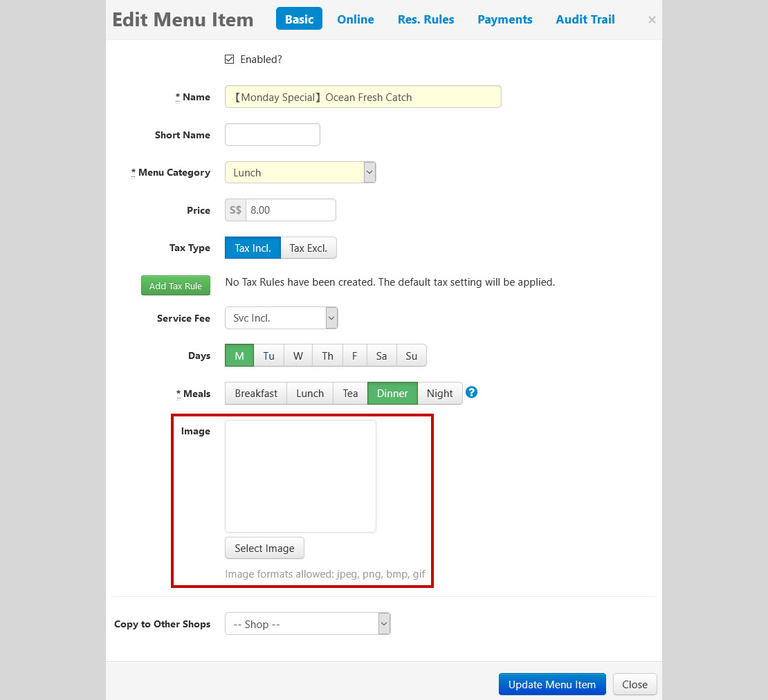Toggle the Night meal option
Screen dimensions: 768x700
tap(440, 393)
